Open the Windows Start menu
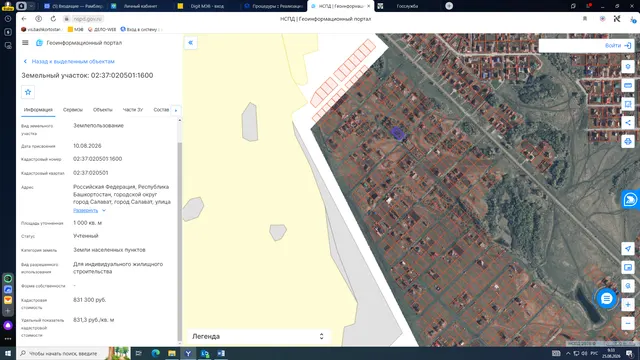 tap(8, 353)
